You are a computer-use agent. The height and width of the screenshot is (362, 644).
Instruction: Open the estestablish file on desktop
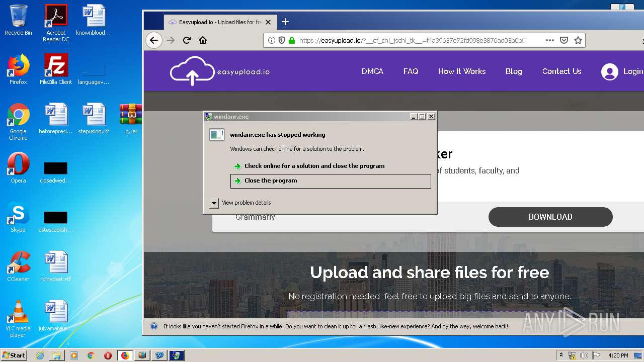tap(55, 221)
